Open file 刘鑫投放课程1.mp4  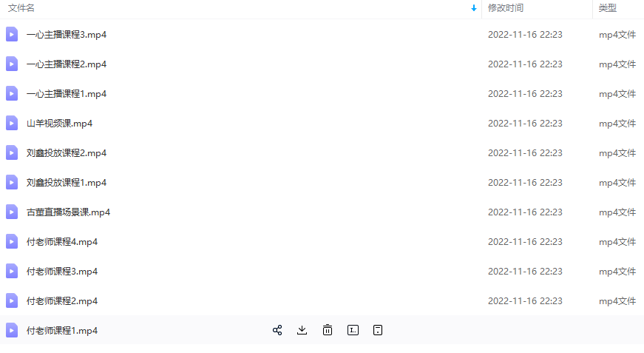click(x=67, y=183)
